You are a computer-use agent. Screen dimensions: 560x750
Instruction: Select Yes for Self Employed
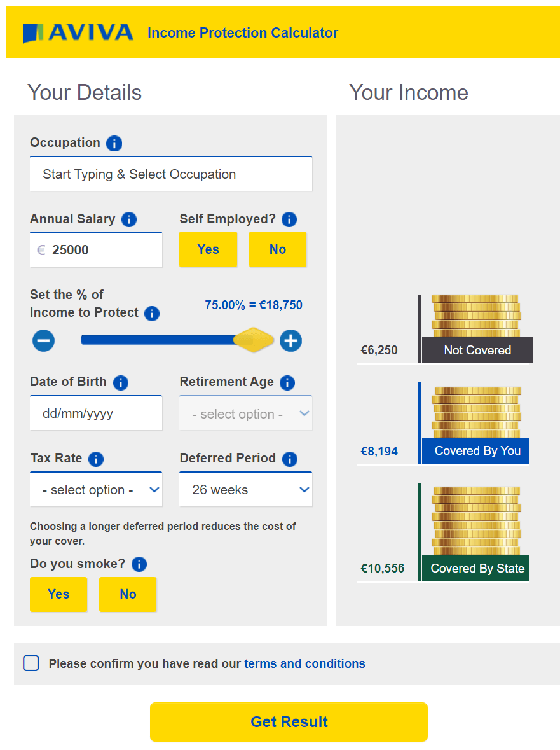point(208,249)
